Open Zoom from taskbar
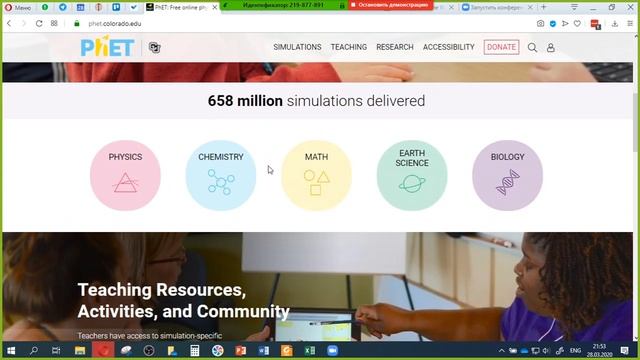 coord(333,351)
